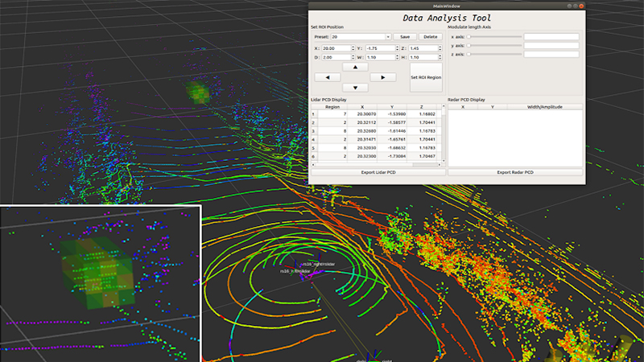Increase the W width spinbox value
The height and width of the screenshot is (362, 644).
397,56
